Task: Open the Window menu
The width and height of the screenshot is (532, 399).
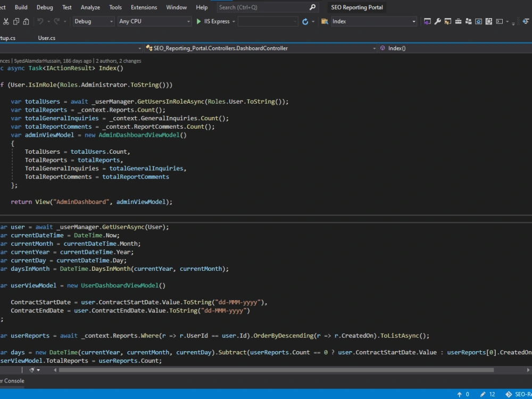Action: click(177, 7)
